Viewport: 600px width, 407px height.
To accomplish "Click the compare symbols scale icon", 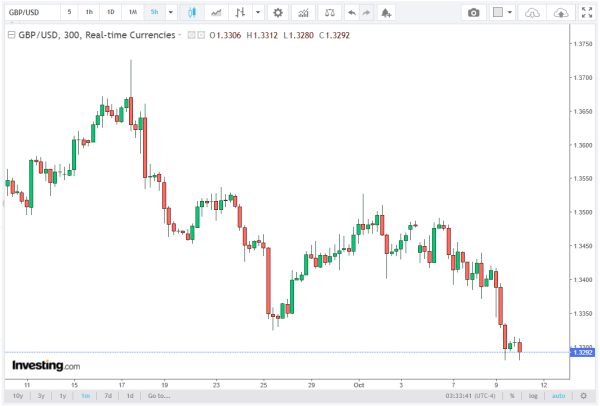I will pos(329,13).
